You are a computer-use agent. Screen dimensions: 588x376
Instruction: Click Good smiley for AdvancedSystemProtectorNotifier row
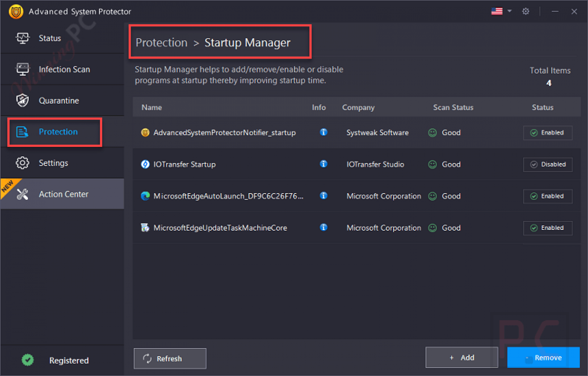[x=432, y=133]
